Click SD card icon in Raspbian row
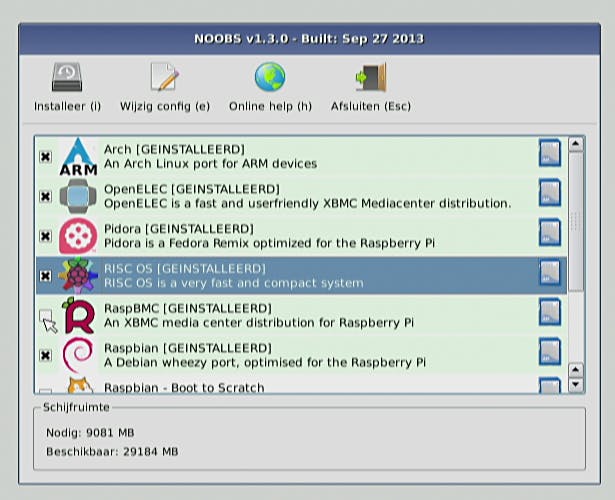The width and height of the screenshot is (615, 500). point(550,351)
